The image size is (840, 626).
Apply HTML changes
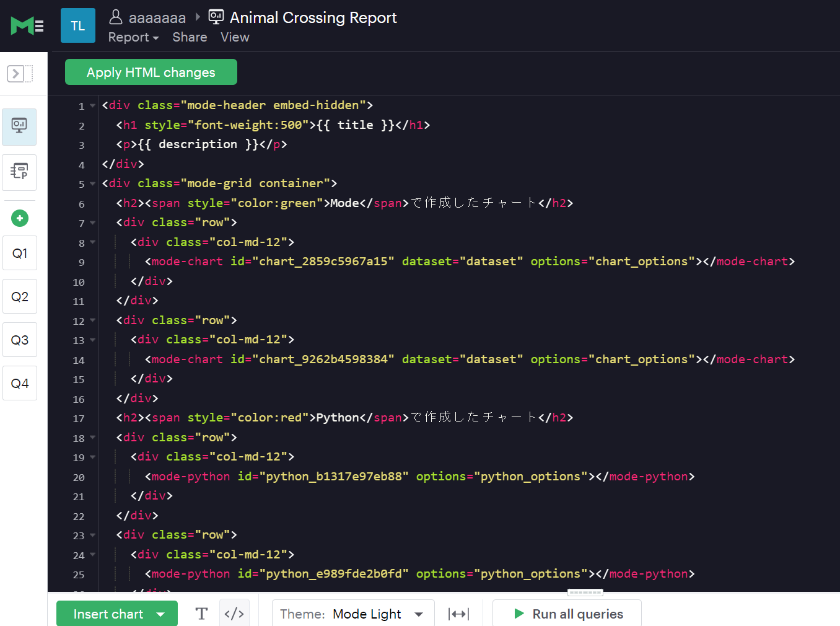pos(151,72)
